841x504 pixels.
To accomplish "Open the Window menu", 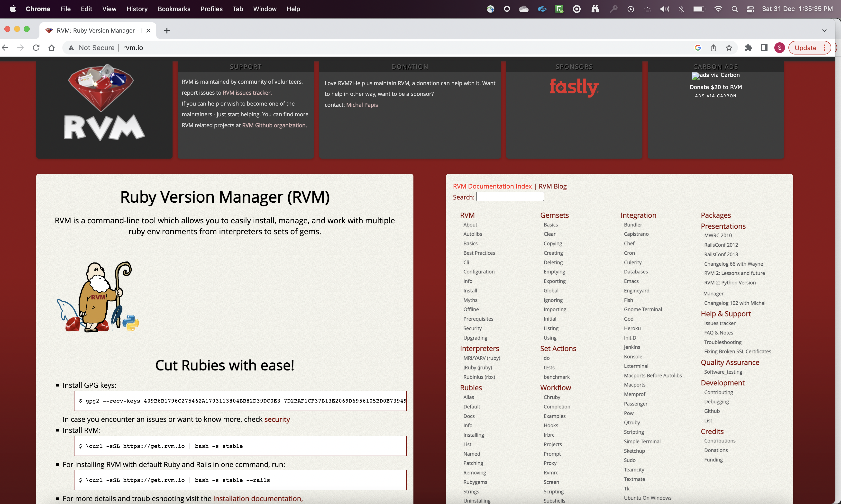I will [265, 9].
